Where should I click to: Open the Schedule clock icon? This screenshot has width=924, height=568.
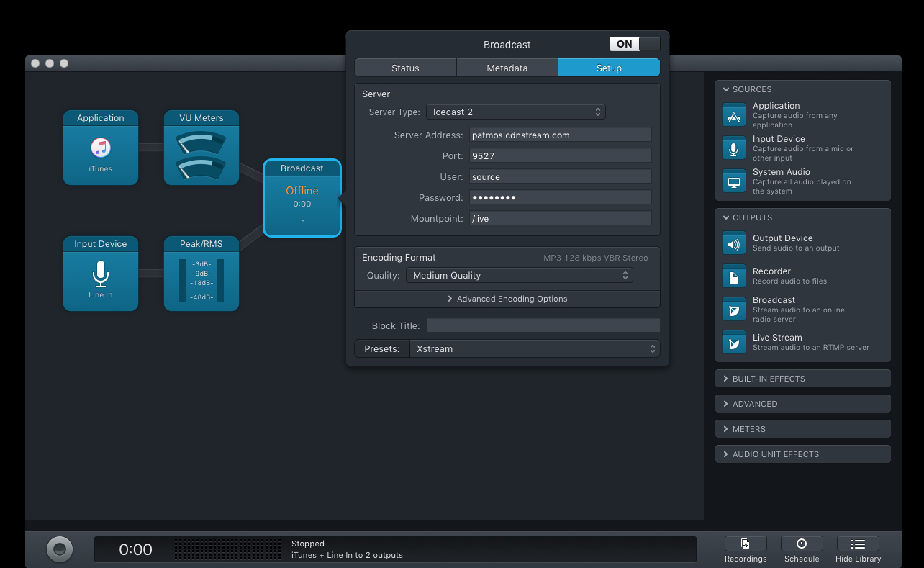pos(802,544)
